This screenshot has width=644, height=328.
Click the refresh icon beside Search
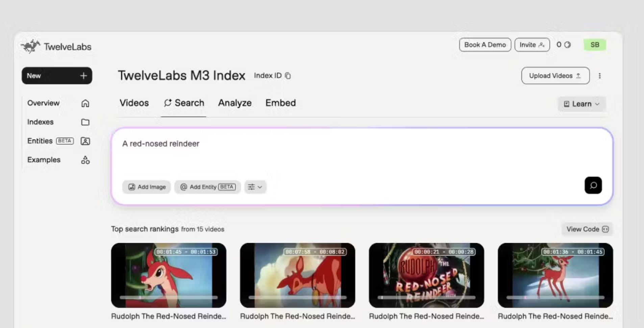pyautogui.click(x=168, y=103)
